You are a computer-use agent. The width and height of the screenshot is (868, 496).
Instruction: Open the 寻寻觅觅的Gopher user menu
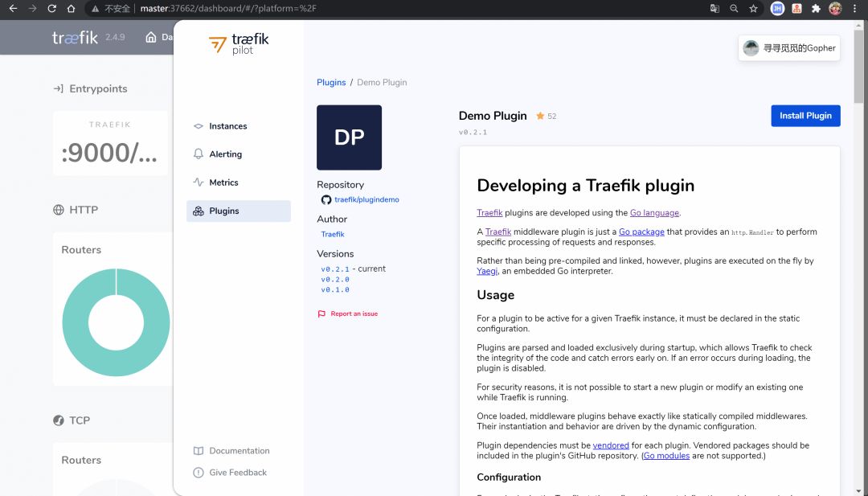[789, 48]
